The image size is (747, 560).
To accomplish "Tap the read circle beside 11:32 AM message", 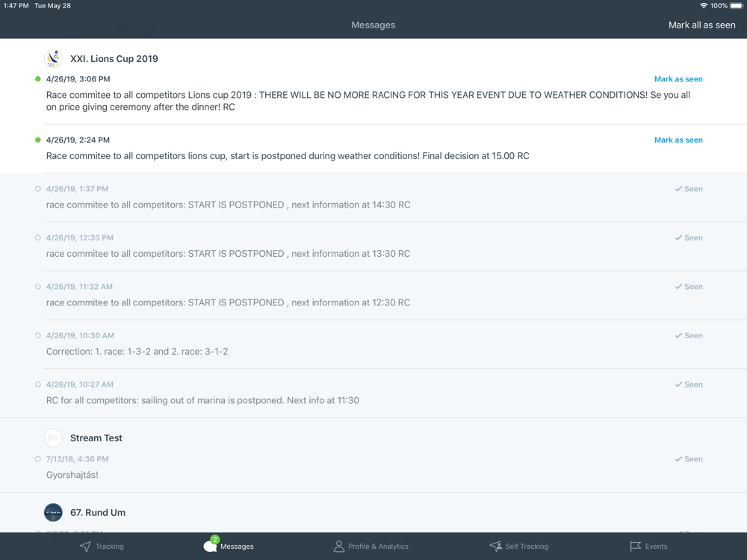I will 37,287.
